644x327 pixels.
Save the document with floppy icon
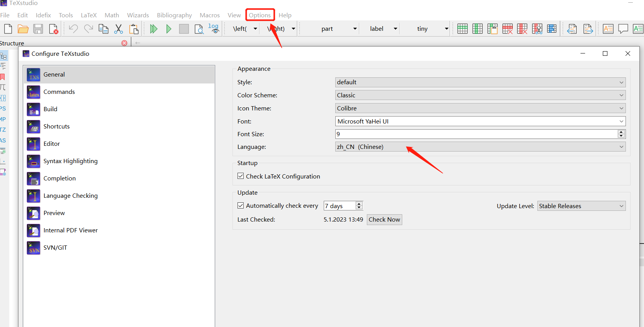(x=38, y=29)
